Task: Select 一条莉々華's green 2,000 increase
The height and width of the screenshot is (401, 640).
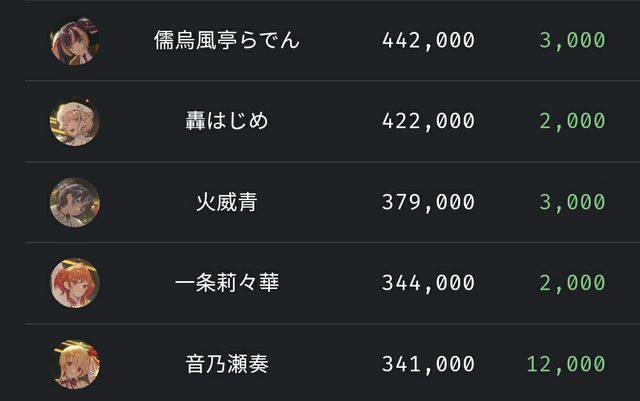Action: point(572,284)
